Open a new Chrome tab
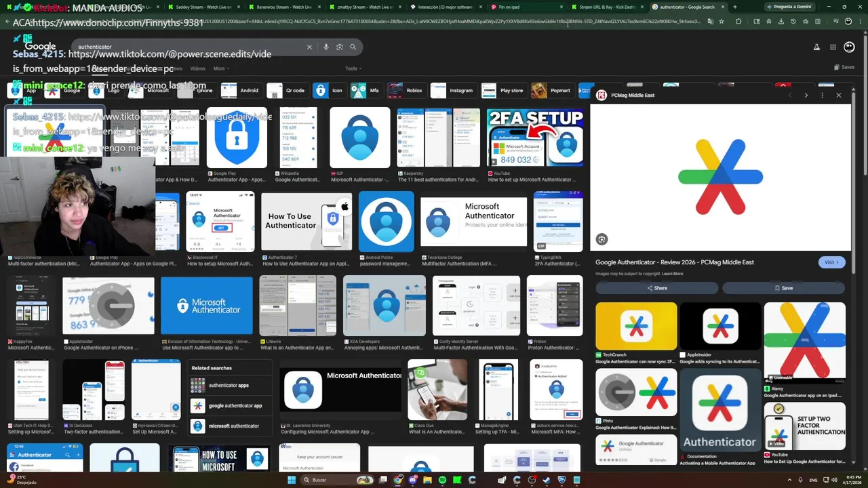Viewport: 868px width, 488px height. [734, 7]
